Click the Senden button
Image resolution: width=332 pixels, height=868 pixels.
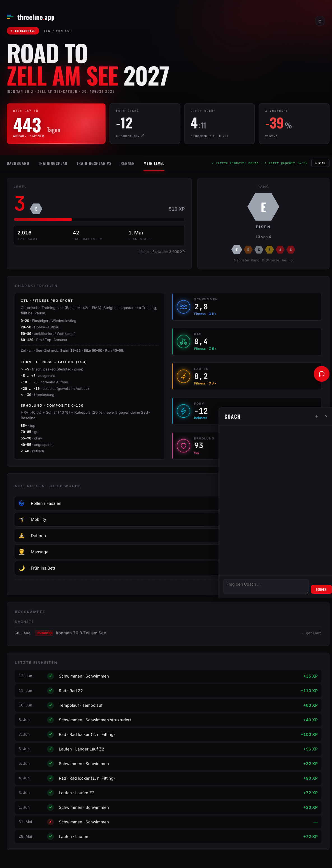coord(321,589)
